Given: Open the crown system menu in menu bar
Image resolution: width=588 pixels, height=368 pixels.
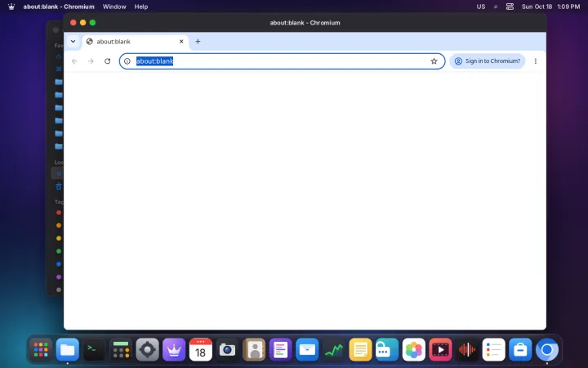Looking at the screenshot, I should pos(11,7).
